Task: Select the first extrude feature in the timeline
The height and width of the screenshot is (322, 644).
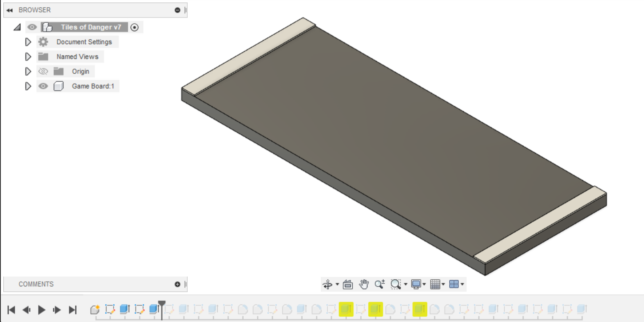Action: [125, 309]
